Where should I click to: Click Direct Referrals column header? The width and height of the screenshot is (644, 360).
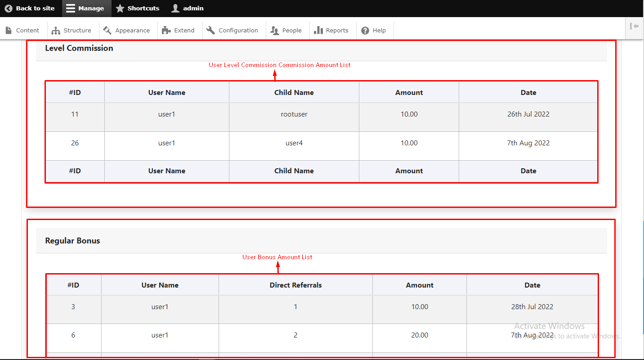pos(295,285)
